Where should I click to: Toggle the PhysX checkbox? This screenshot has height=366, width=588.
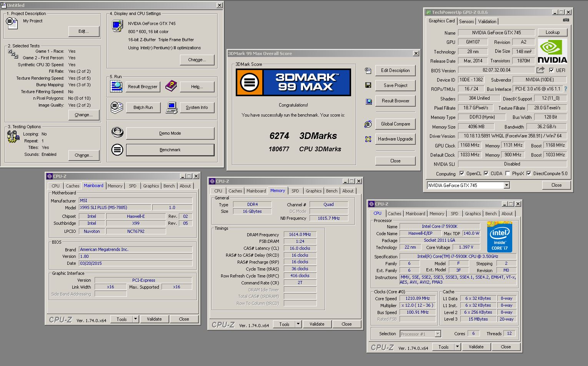(508, 174)
